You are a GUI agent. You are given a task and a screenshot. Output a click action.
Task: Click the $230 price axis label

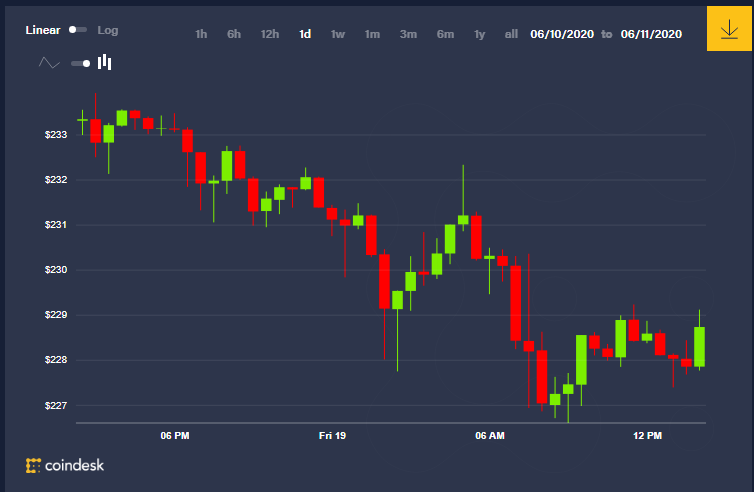coord(56,270)
